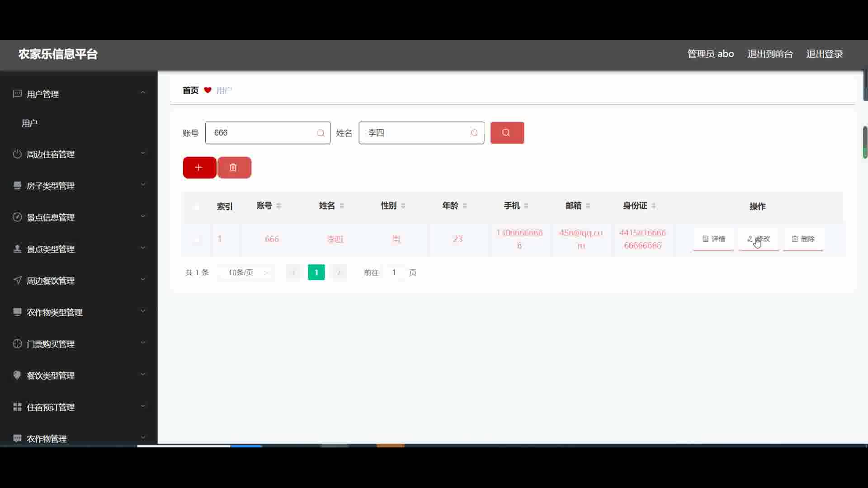Sort table by 年龄 column arrows
Viewport: 868px width, 488px height.
point(465,206)
